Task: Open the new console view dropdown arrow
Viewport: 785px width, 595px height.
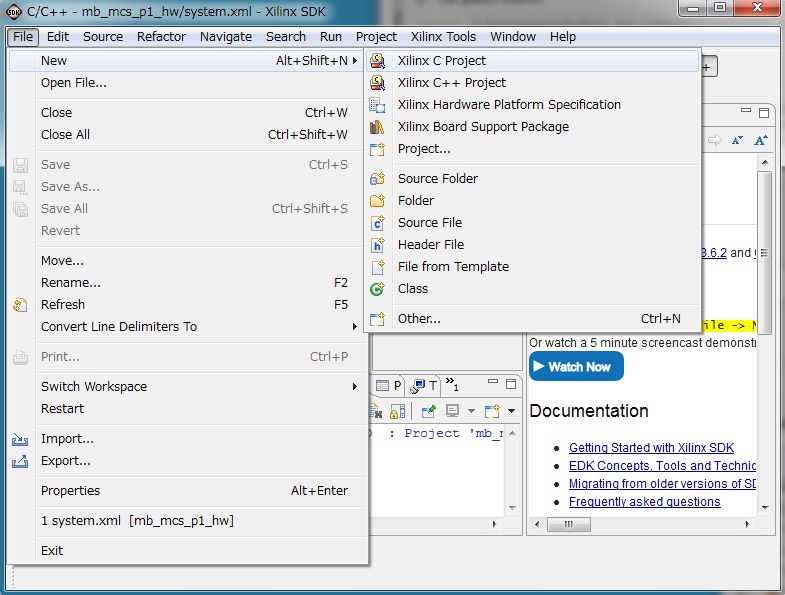Action: click(511, 411)
